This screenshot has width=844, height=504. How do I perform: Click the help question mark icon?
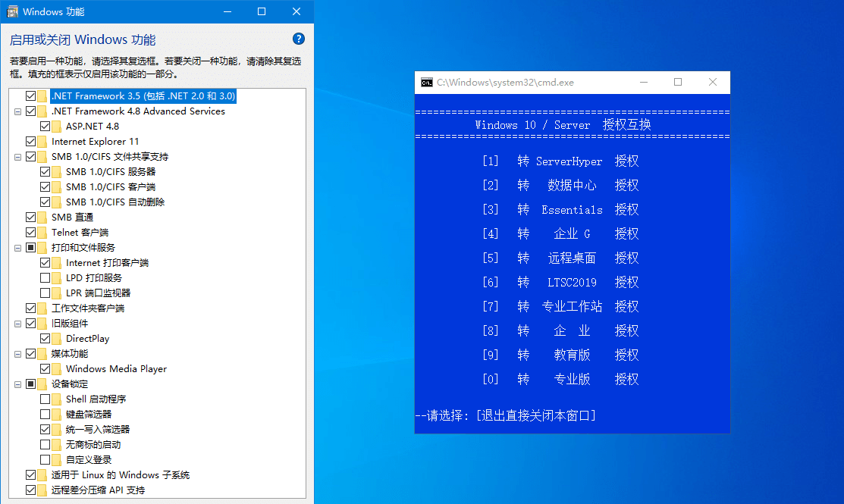click(x=298, y=39)
